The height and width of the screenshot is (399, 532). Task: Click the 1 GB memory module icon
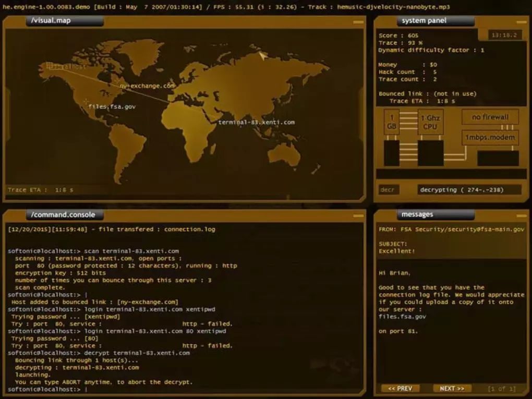(391, 121)
